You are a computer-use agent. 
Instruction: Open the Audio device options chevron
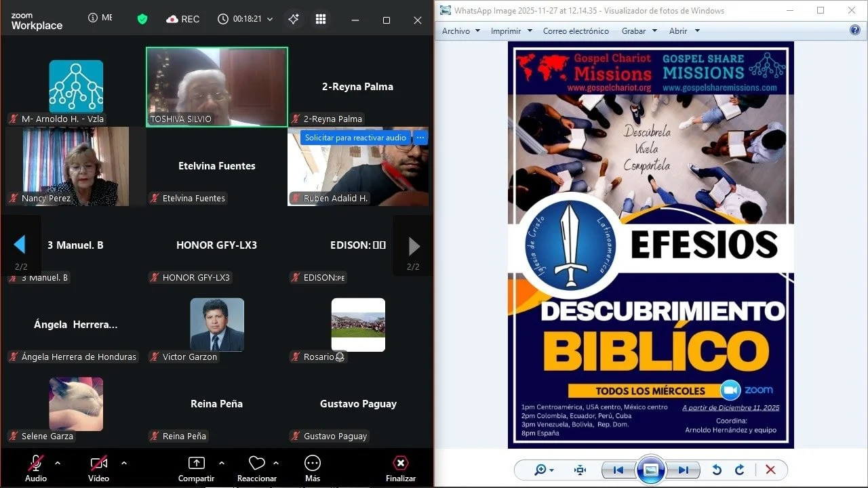[57, 463]
